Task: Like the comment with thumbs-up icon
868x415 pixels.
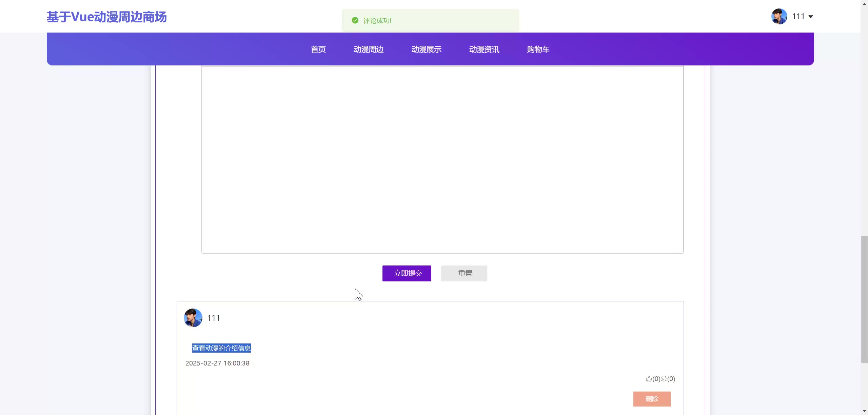Action: [649, 379]
